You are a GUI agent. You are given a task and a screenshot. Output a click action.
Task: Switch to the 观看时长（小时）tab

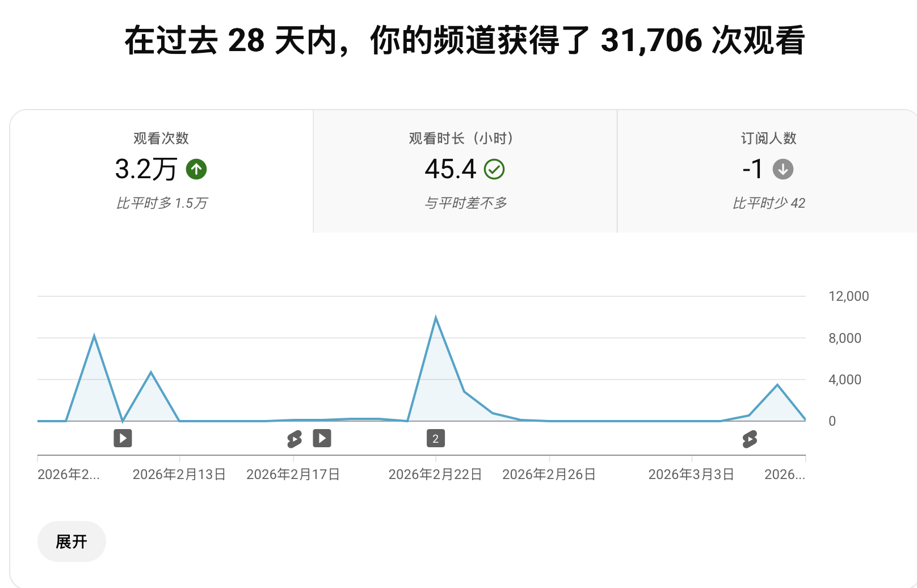click(x=465, y=171)
